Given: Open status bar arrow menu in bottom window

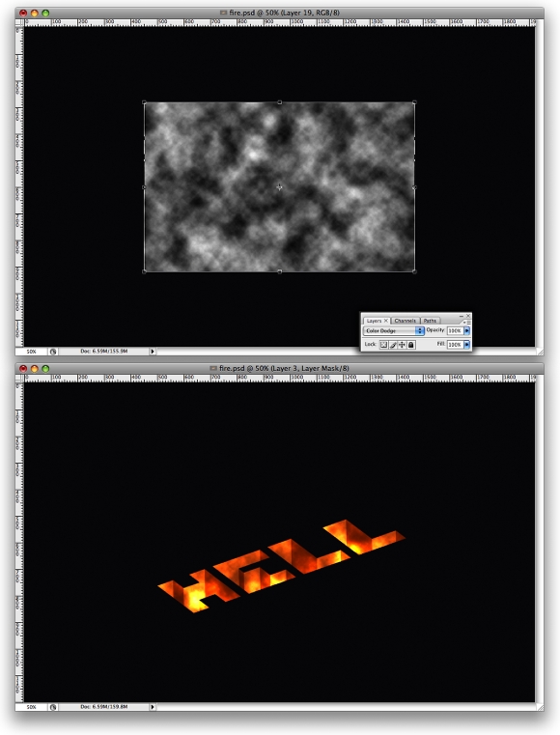Looking at the screenshot, I should pos(153,706).
